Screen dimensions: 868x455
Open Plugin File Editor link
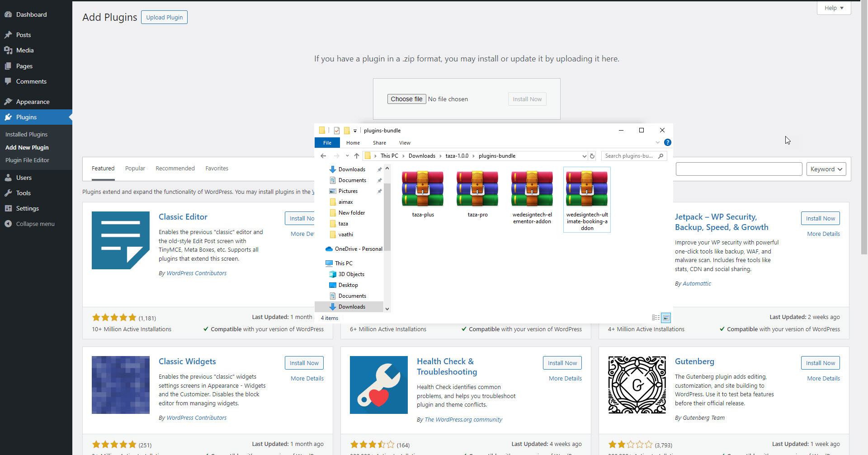27,160
